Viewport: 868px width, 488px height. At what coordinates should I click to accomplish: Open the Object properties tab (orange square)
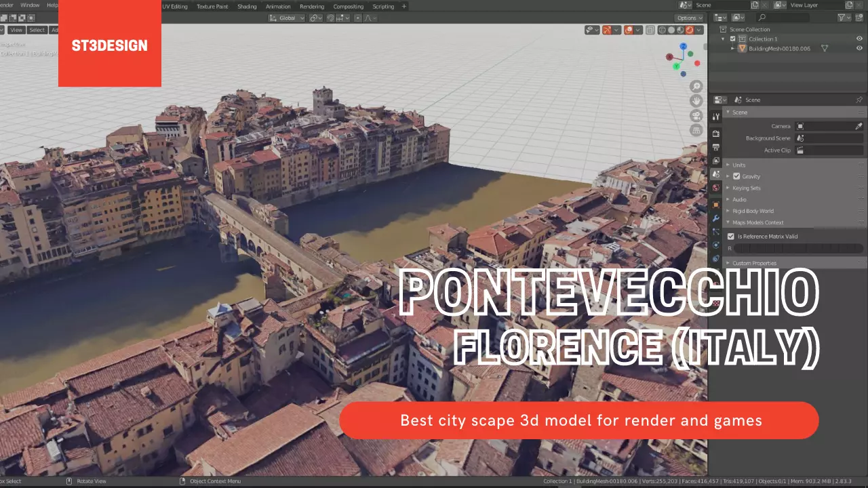(715, 205)
